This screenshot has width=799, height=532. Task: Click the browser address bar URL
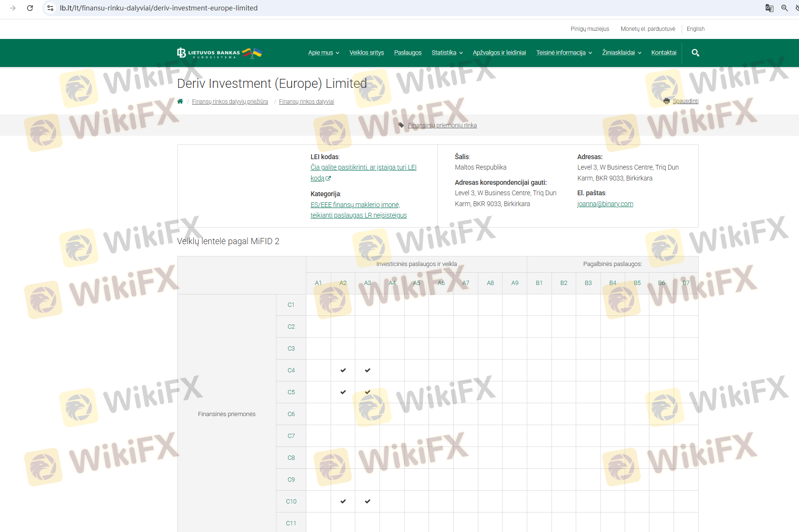point(159,8)
